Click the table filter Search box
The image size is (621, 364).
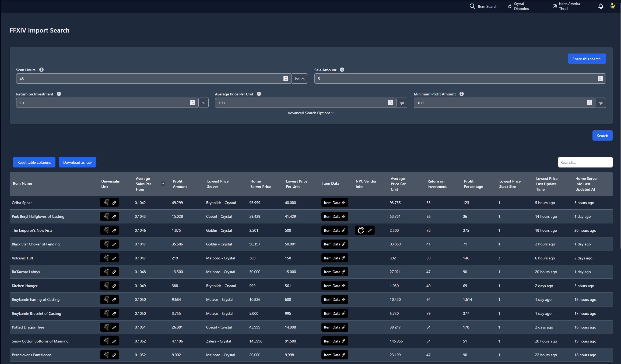tap(585, 162)
